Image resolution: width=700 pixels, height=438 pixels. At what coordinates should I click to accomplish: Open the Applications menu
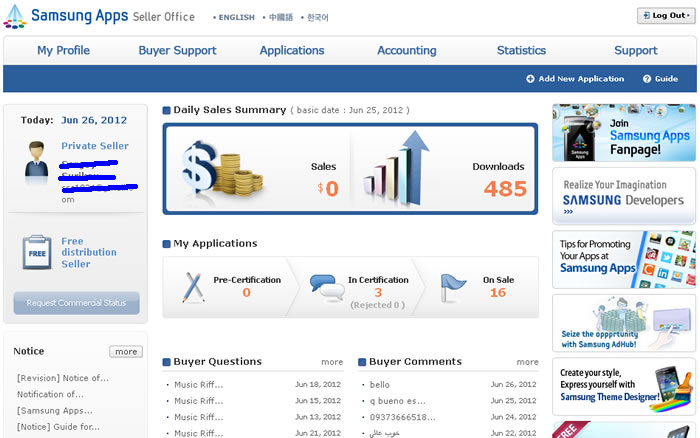292,50
